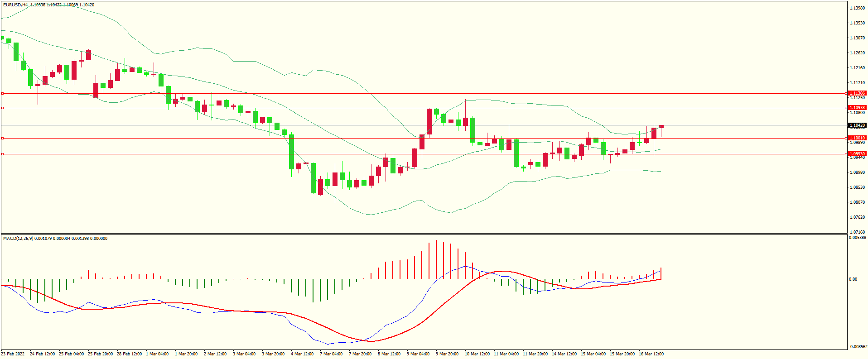Screen dimensions: 868x359
Task: Select the red 1.10938 price level tag
Action: click(x=857, y=108)
